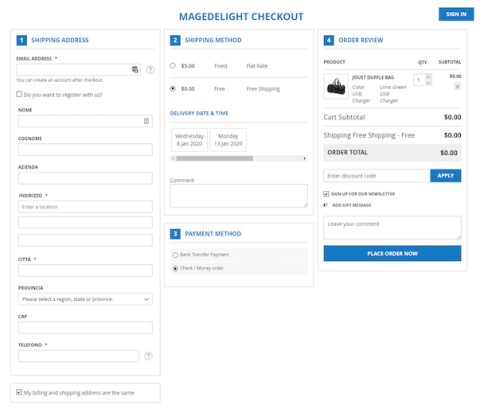480x409 pixels.
Task: Focus the Email Address input field
Action: pyautogui.click(x=78, y=70)
